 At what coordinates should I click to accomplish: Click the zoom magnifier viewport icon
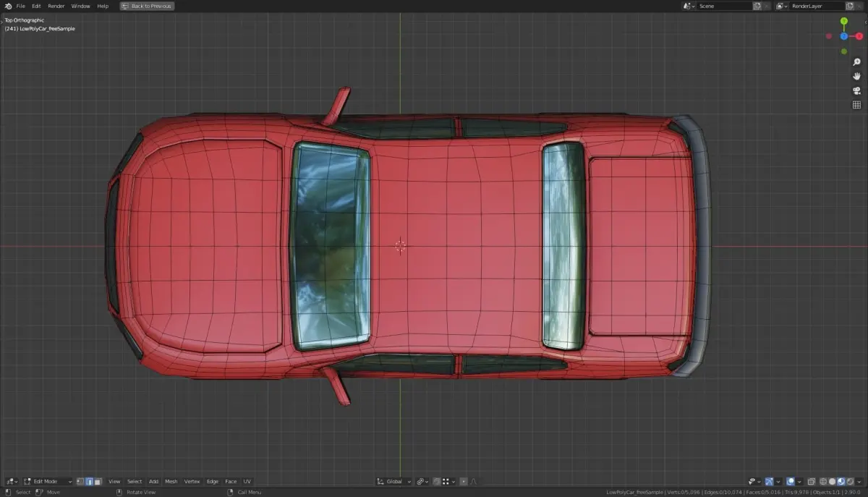(x=857, y=62)
